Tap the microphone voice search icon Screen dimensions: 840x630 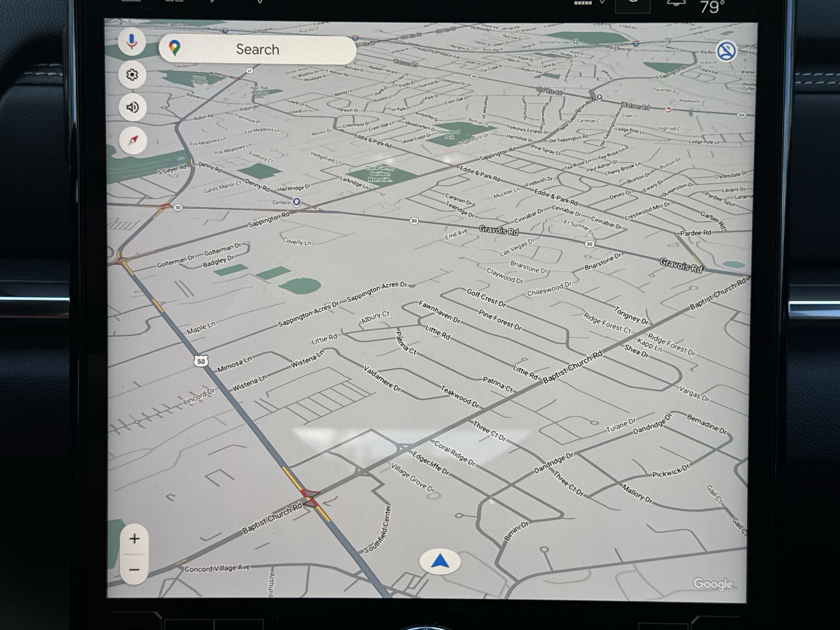click(132, 42)
